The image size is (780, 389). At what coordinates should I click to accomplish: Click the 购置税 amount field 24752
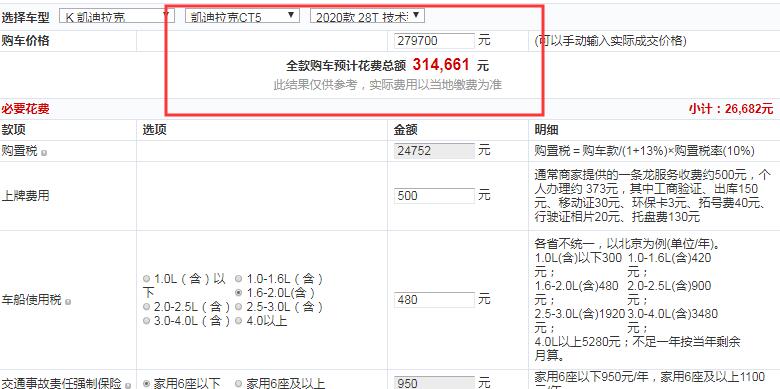(x=434, y=151)
